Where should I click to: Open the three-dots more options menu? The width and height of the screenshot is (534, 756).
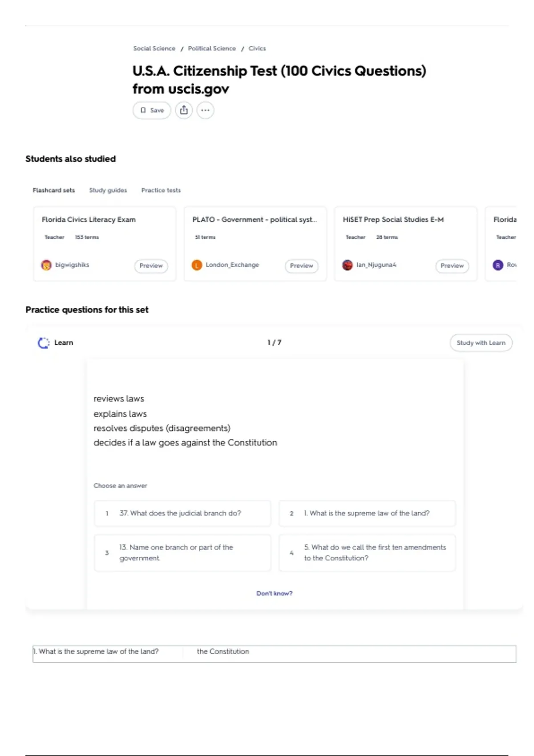click(x=205, y=110)
